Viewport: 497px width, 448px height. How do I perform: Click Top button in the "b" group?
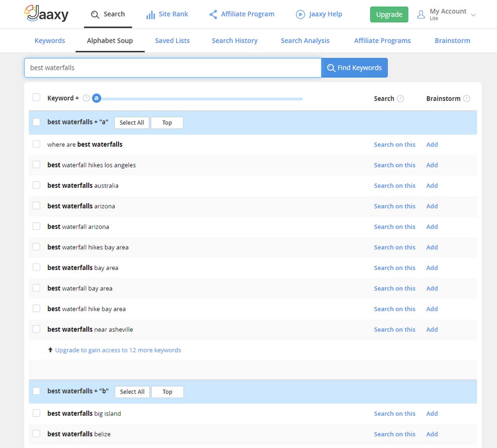coord(167,392)
